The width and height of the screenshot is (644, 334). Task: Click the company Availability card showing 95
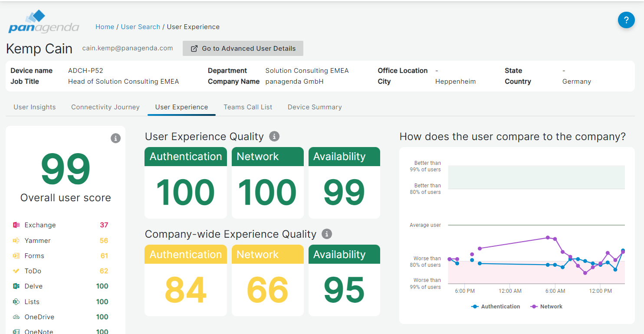pyautogui.click(x=344, y=280)
